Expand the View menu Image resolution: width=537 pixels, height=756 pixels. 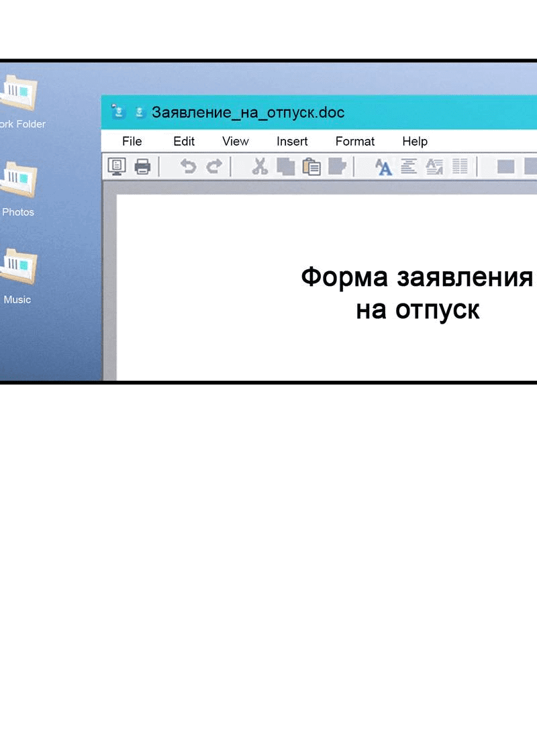(x=236, y=141)
